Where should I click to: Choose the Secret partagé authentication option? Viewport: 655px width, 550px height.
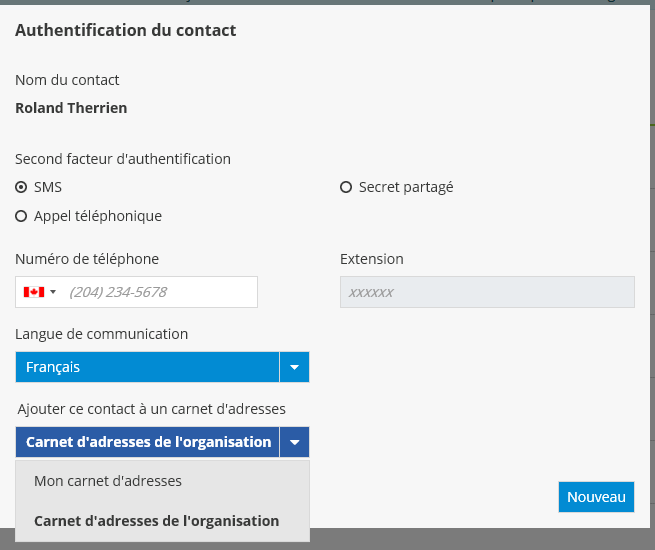(x=347, y=187)
